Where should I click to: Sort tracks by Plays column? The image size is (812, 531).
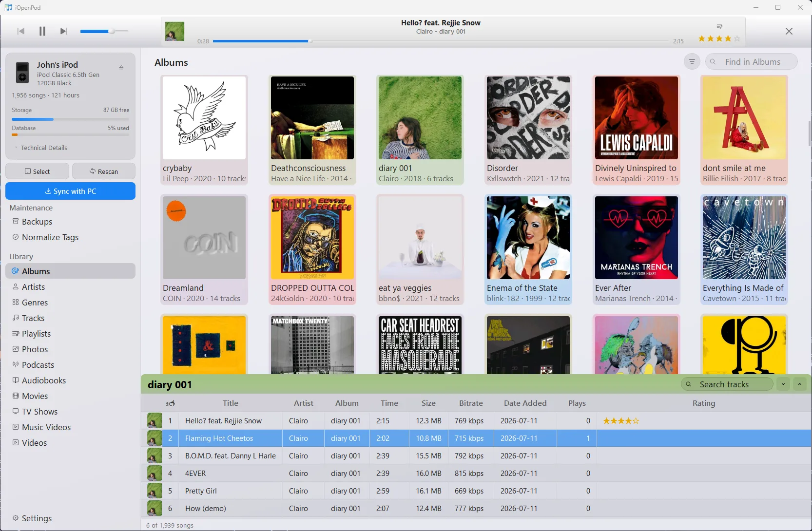point(577,403)
